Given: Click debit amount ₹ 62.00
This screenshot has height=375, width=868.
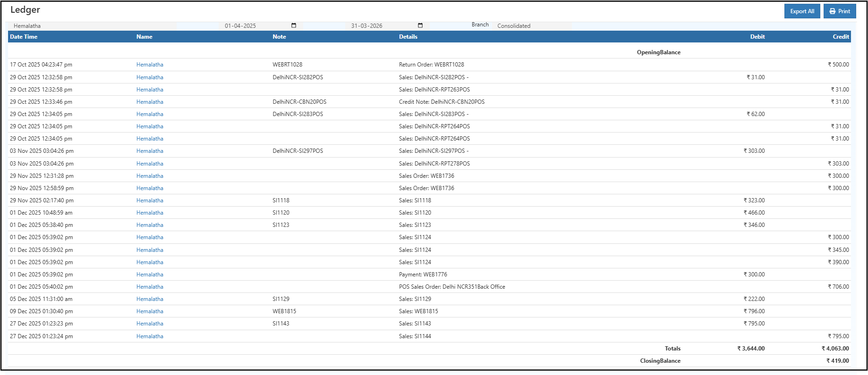Looking at the screenshot, I should click(x=756, y=114).
